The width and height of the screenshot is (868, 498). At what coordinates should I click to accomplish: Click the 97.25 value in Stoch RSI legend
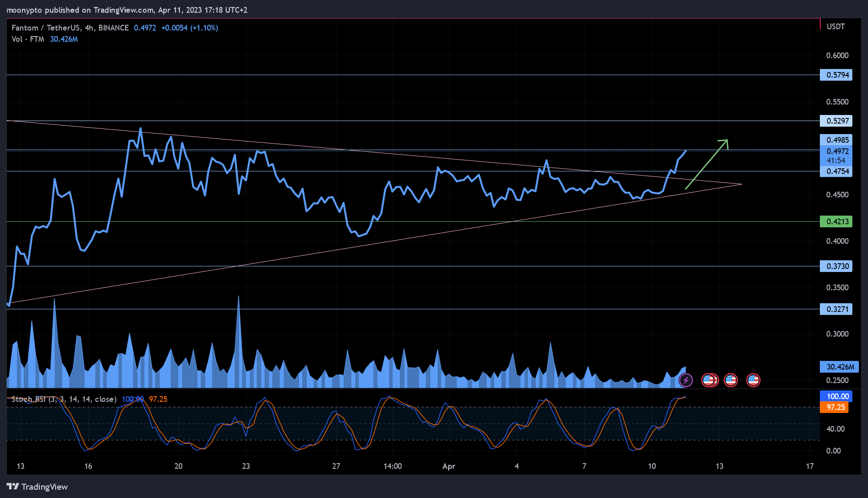(x=158, y=399)
